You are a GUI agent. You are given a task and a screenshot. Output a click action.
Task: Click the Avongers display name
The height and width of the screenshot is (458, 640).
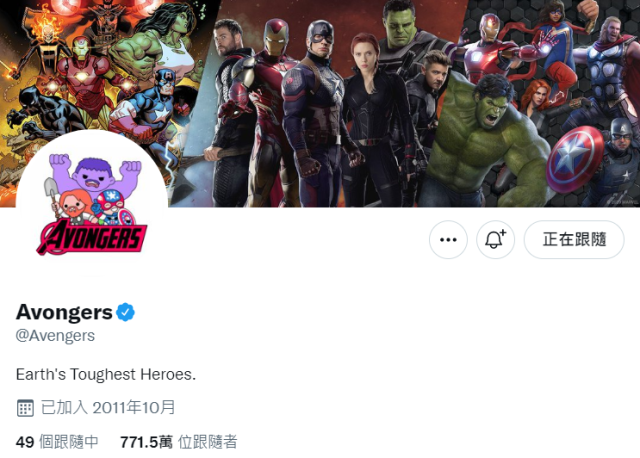[x=64, y=312]
